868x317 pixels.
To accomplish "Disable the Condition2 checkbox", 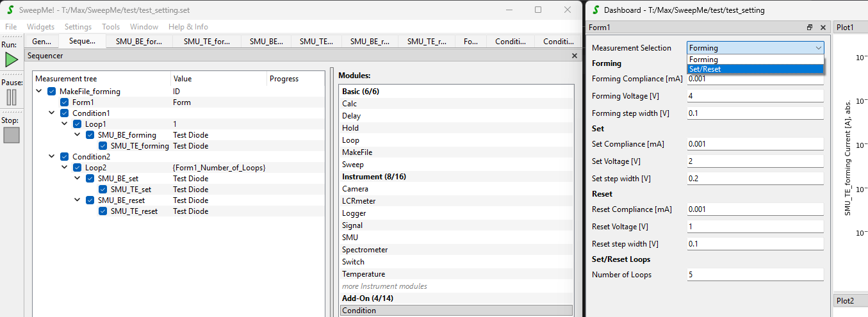I will (64, 157).
